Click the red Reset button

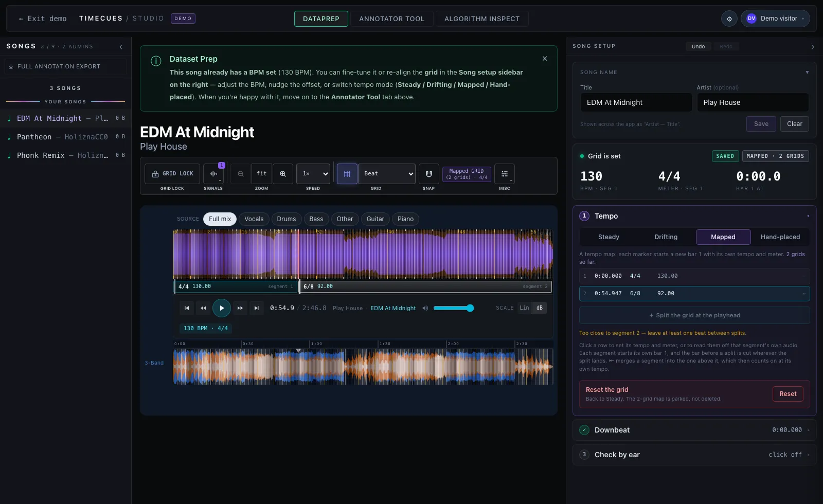788,394
